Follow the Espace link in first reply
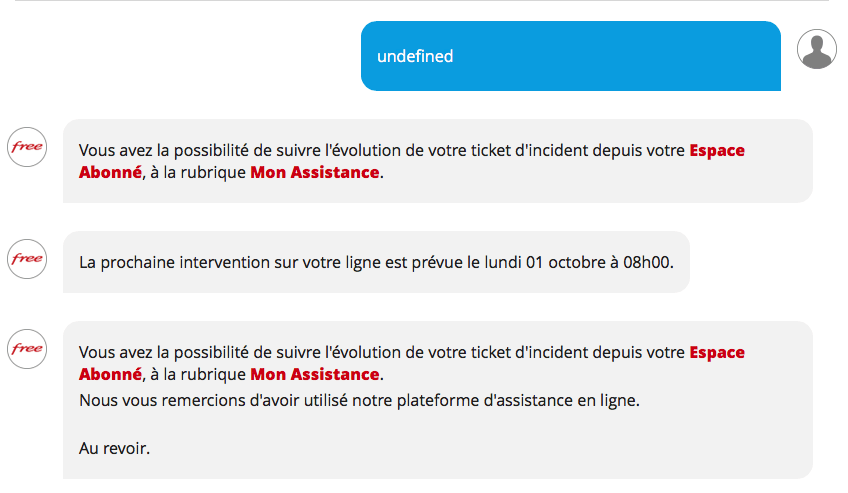The image size is (848, 493). pyautogui.click(x=717, y=150)
